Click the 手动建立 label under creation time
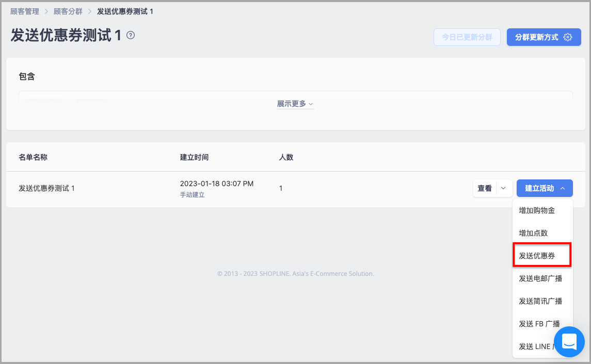591x364 pixels. click(192, 194)
